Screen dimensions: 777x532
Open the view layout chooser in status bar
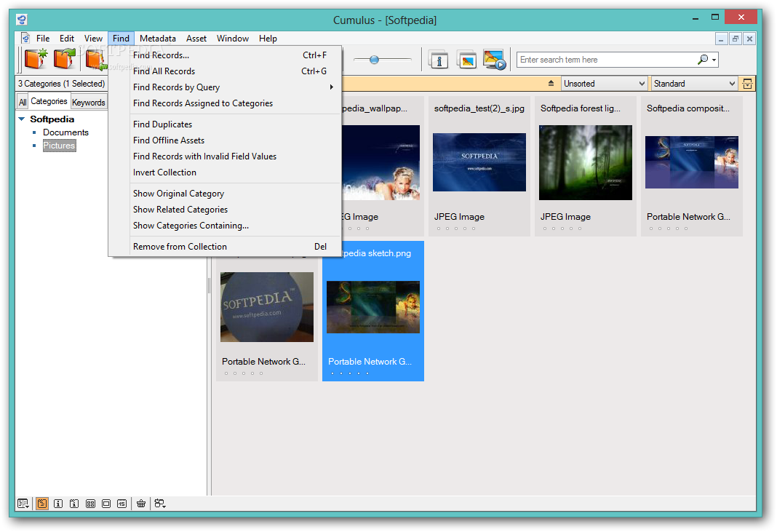pos(23,503)
